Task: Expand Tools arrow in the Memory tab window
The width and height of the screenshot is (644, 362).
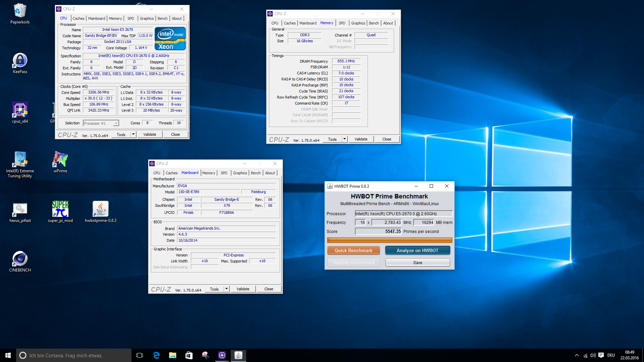Action: [x=344, y=139]
